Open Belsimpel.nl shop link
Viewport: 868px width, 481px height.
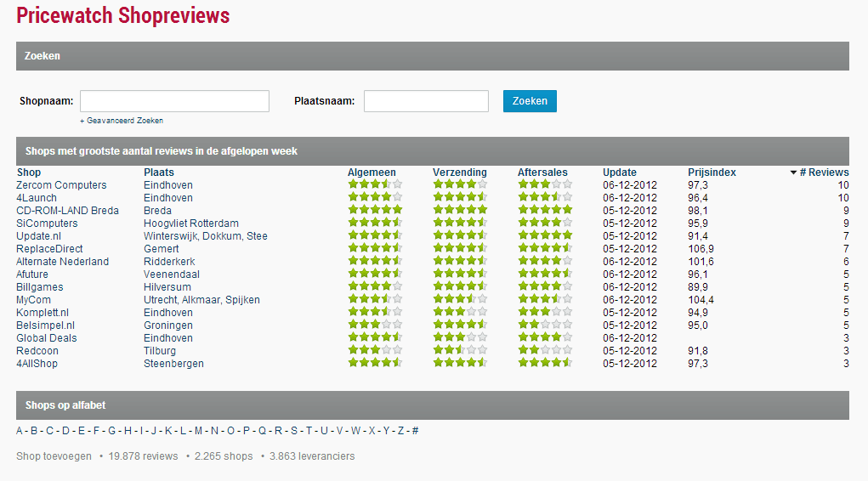click(x=45, y=325)
